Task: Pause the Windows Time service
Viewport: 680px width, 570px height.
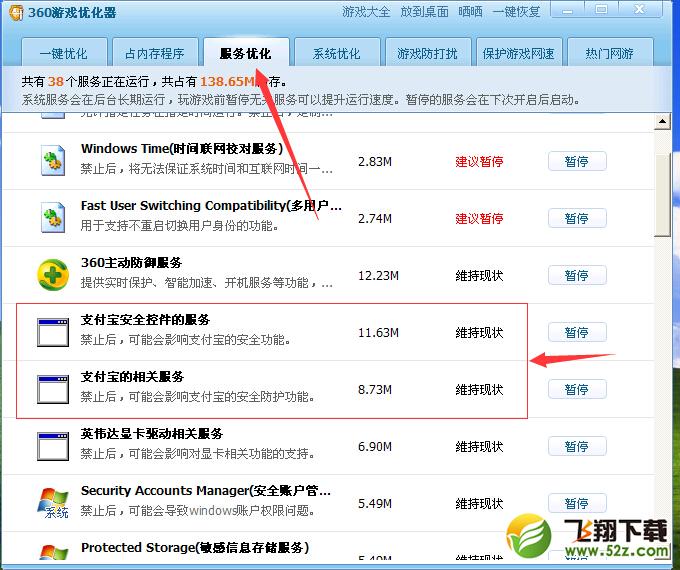Action: [577, 161]
